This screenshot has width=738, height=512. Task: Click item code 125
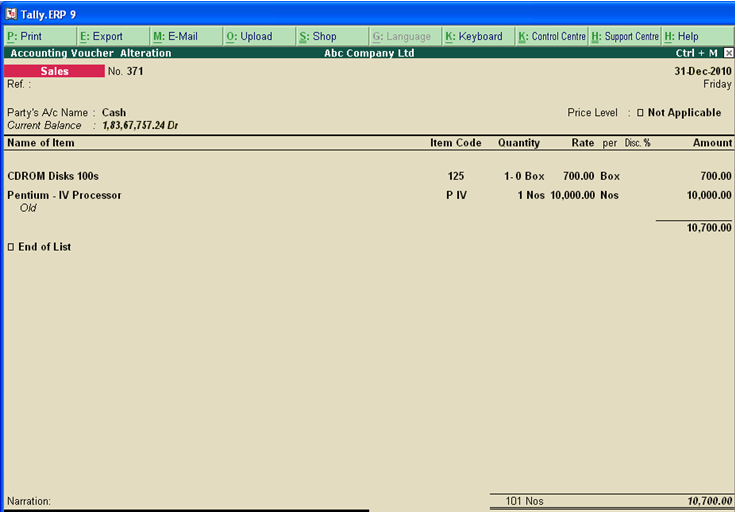click(456, 176)
